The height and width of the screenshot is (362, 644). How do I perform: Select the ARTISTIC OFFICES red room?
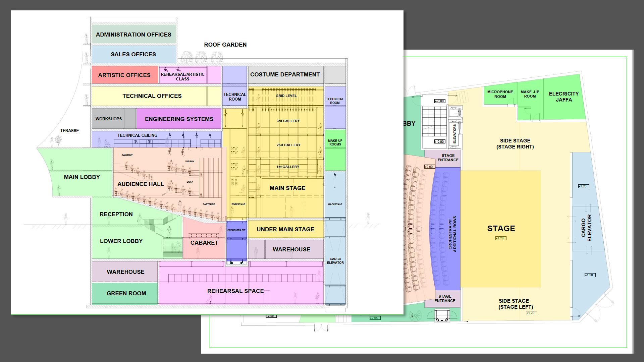pos(124,75)
